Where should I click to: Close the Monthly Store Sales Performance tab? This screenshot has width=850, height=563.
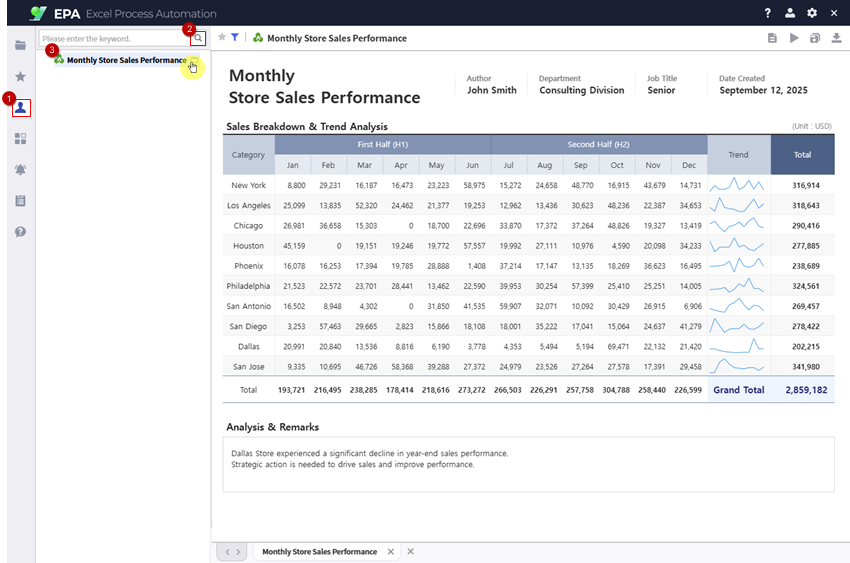click(391, 552)
